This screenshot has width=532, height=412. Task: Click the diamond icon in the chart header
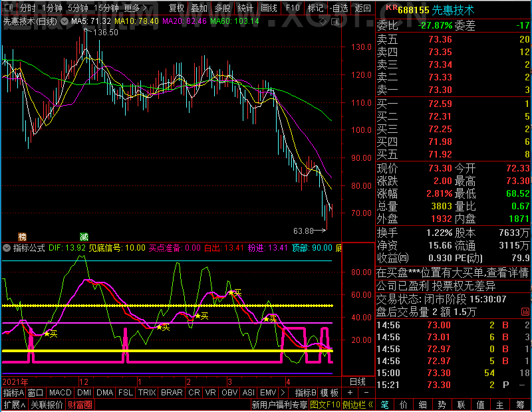[x=323, y=22]
